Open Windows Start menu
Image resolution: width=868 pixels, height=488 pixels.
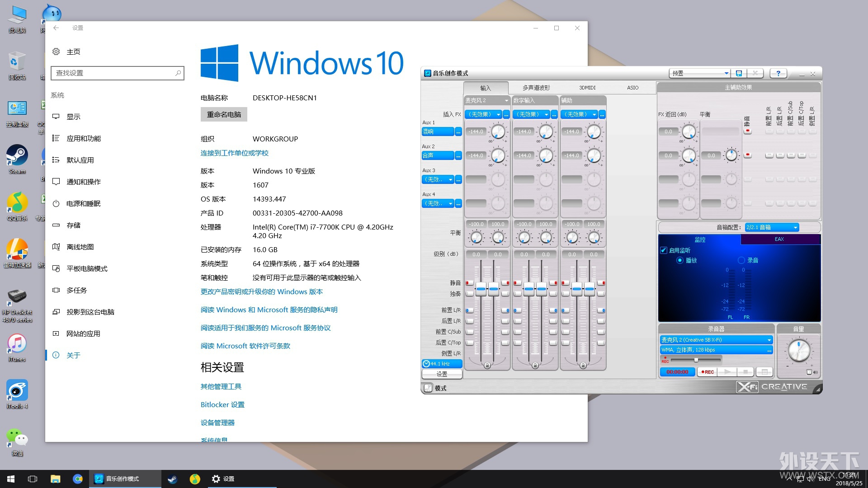point(11,479)
